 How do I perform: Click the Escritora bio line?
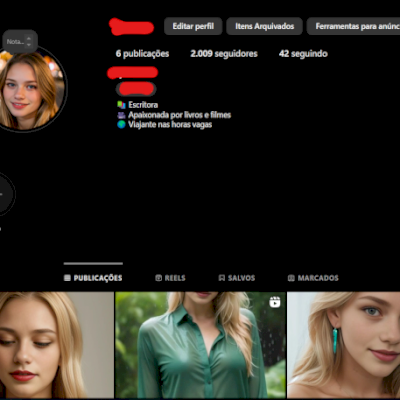coord(138,105)
